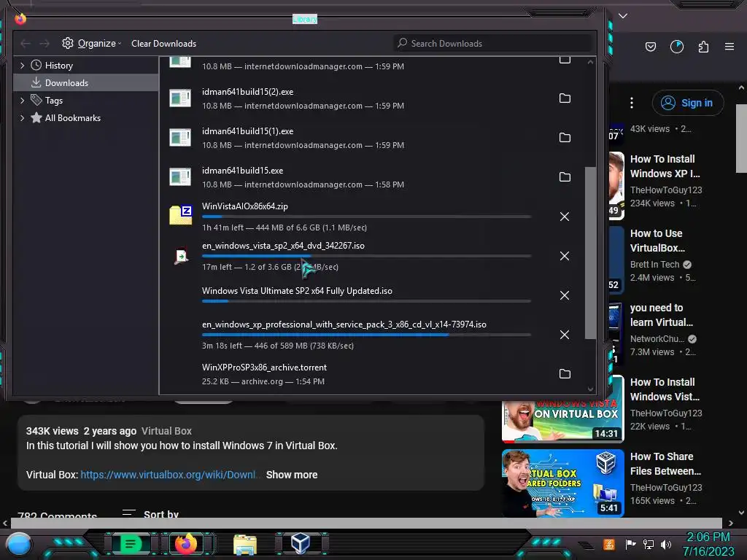The image size is (747, 560).
Task: Open Firefox from the taskbar
Action: [x=186, y=543]
